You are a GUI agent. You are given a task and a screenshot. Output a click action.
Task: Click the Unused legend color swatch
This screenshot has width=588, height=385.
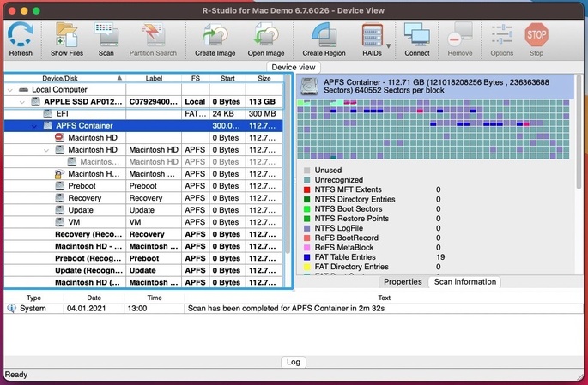(x=307, y=171)
